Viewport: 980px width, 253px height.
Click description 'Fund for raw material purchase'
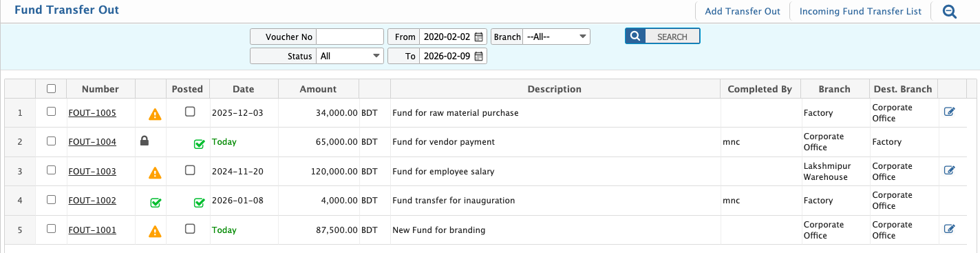(456, 113)
